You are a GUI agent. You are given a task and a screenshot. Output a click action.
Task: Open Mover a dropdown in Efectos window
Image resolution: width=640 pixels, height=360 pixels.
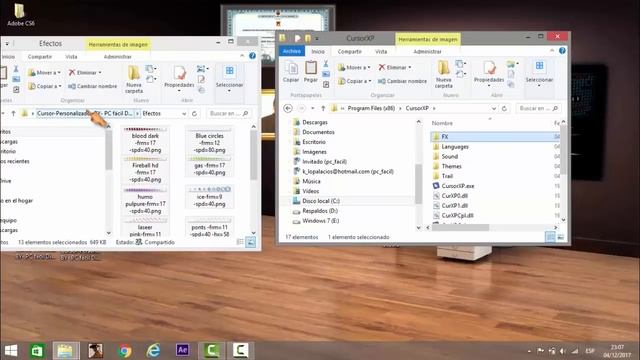click(x=44, y=72)
